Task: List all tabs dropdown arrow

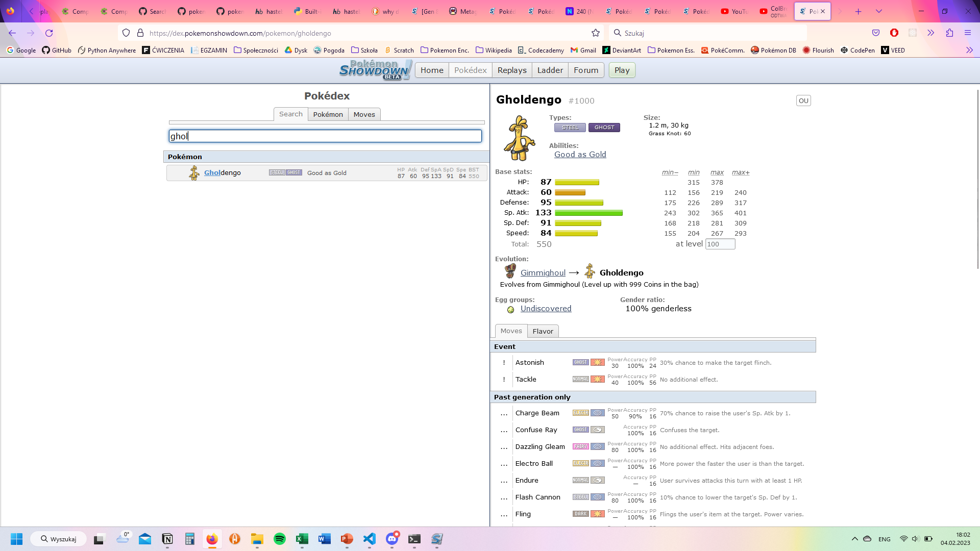Action: pyautogui.click(x=878, y=11)
